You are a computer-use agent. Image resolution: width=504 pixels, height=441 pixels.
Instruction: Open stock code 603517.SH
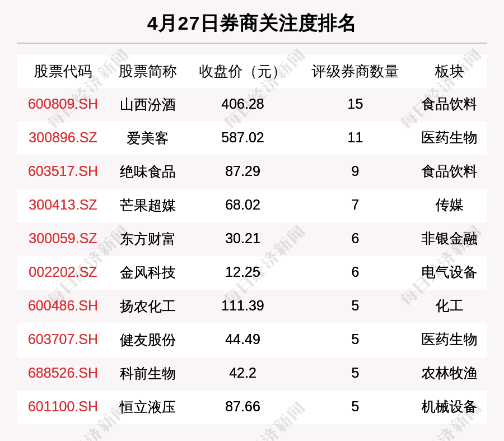point(63,171)
